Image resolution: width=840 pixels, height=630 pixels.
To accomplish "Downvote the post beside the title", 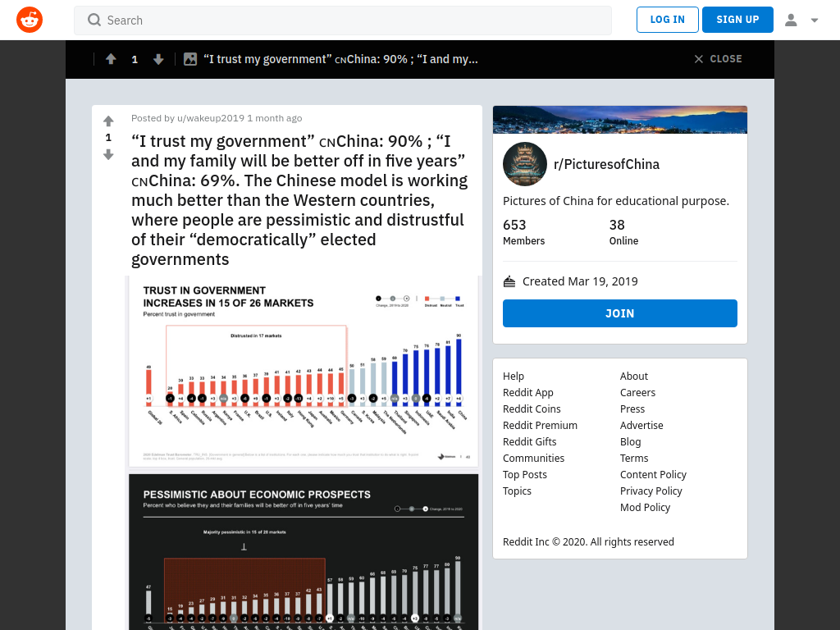I will (x=108, y=154).
